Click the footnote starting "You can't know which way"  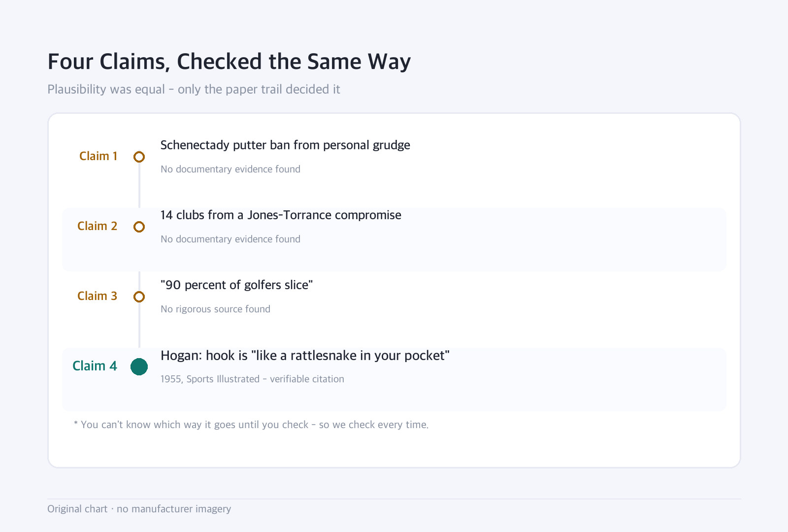click(x=251, y=425)
